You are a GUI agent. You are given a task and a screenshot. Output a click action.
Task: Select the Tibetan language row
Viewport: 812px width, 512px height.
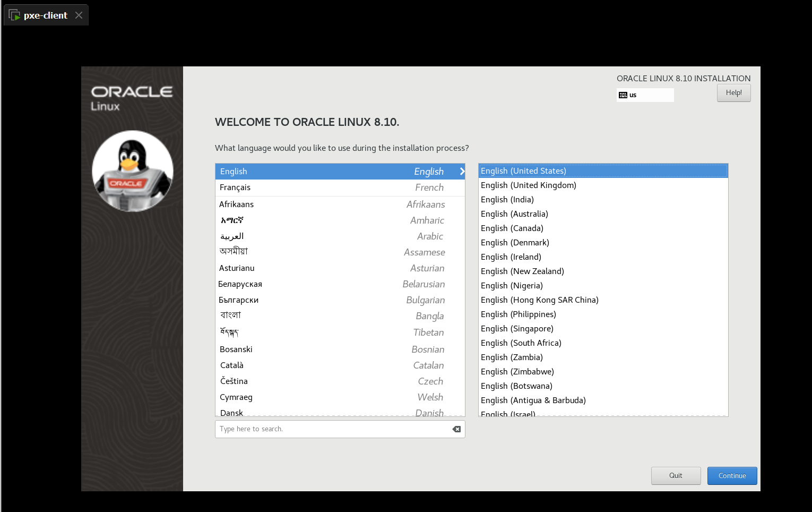340,332
